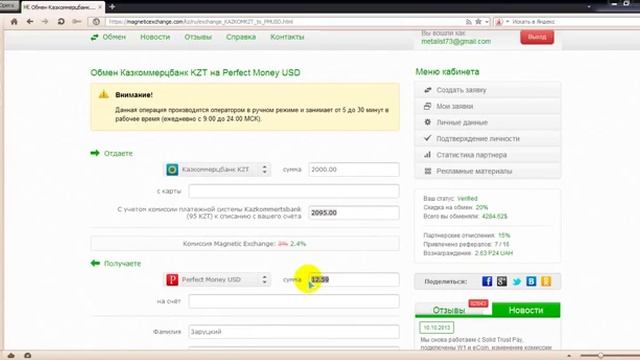Click the metalist73@gmail.com account link
This screenshot has height=360, width=640.
point(456,42)
